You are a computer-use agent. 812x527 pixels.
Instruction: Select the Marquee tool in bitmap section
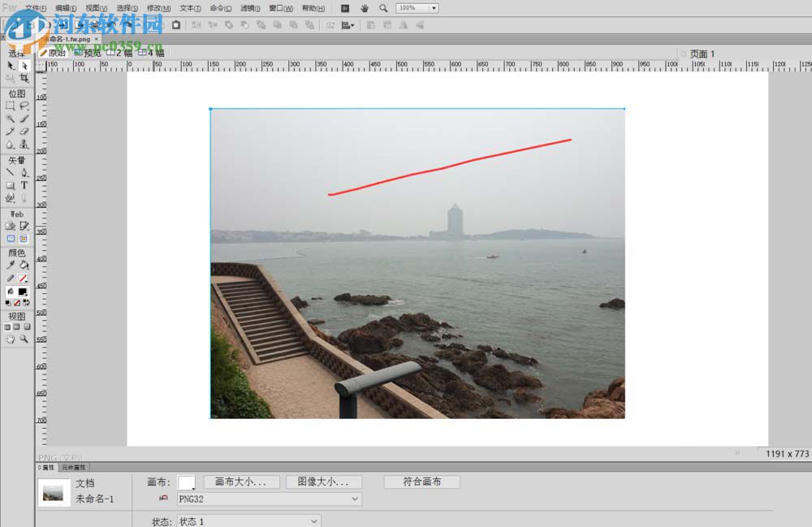11,106
